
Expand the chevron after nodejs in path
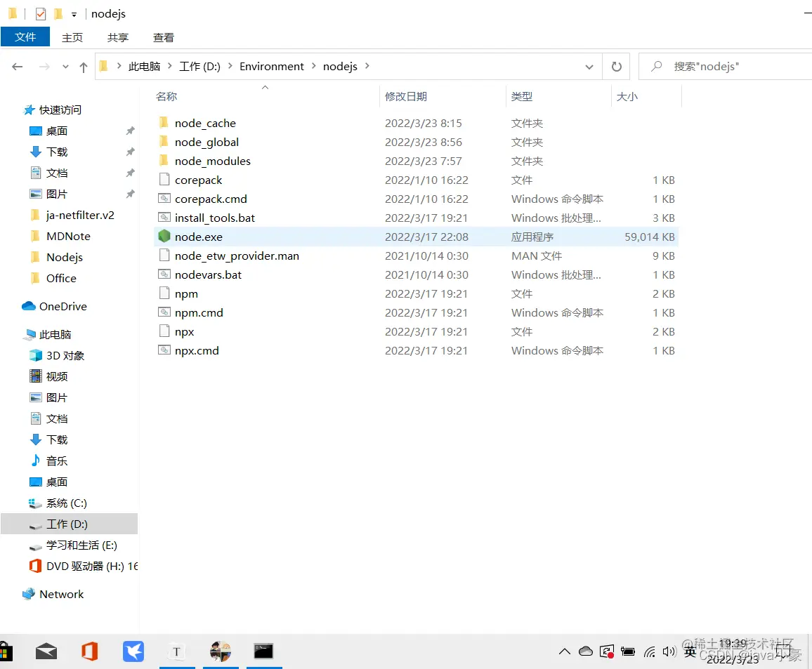tap(367, 66)
